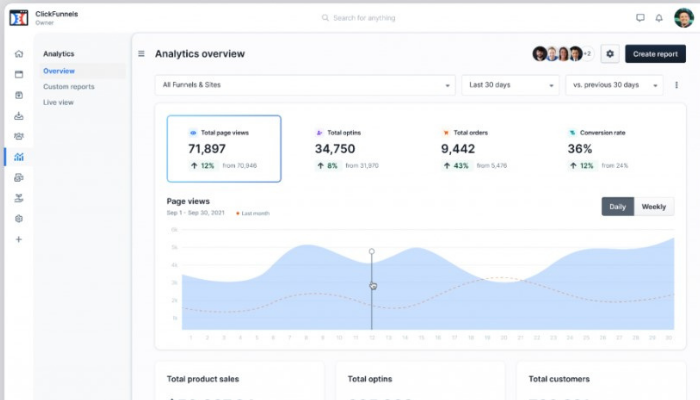Open the chat messages icon in the header

[640, 18]
